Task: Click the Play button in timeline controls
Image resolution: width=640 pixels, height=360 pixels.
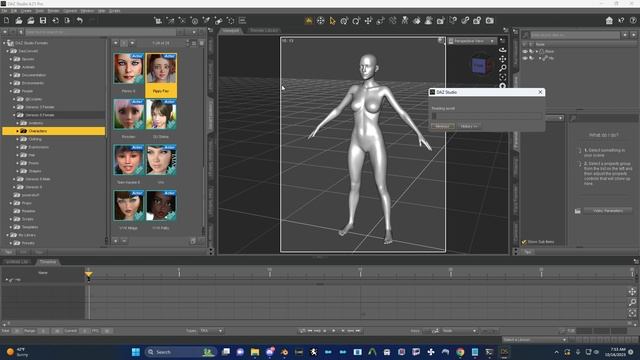Action: pyautogui.click(x=333, y=331)
